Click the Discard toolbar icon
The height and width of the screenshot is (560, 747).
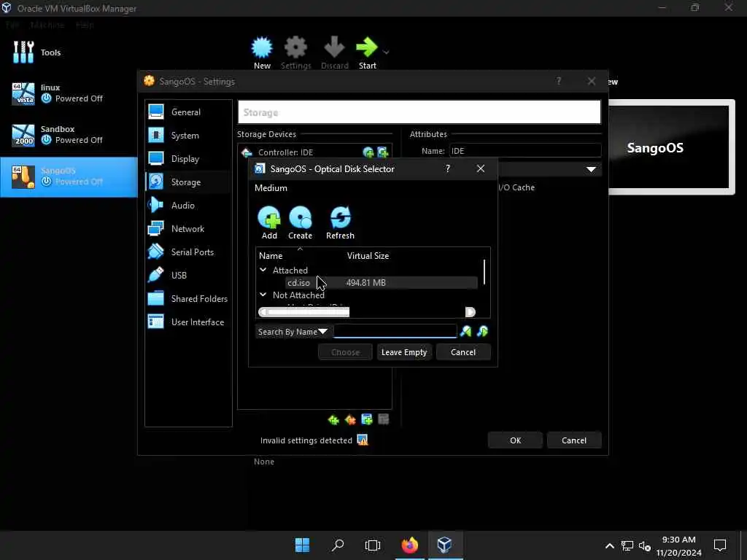334,47
